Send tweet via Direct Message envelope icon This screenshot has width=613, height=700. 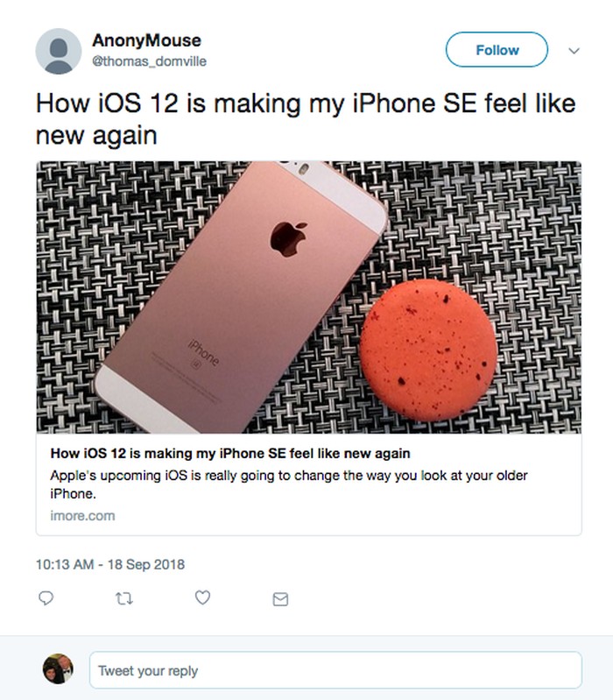(x=280, y=599)
